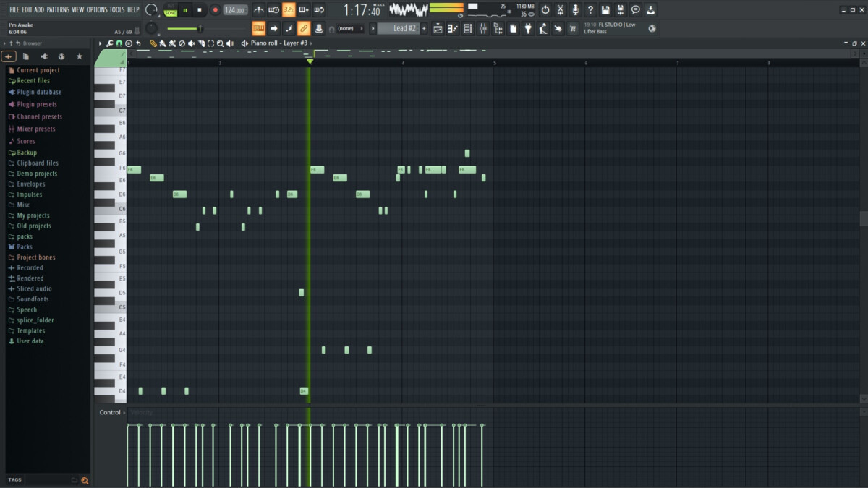Click the Tempo tapper icon
868x488 pixels.
[x=543, y=29]
